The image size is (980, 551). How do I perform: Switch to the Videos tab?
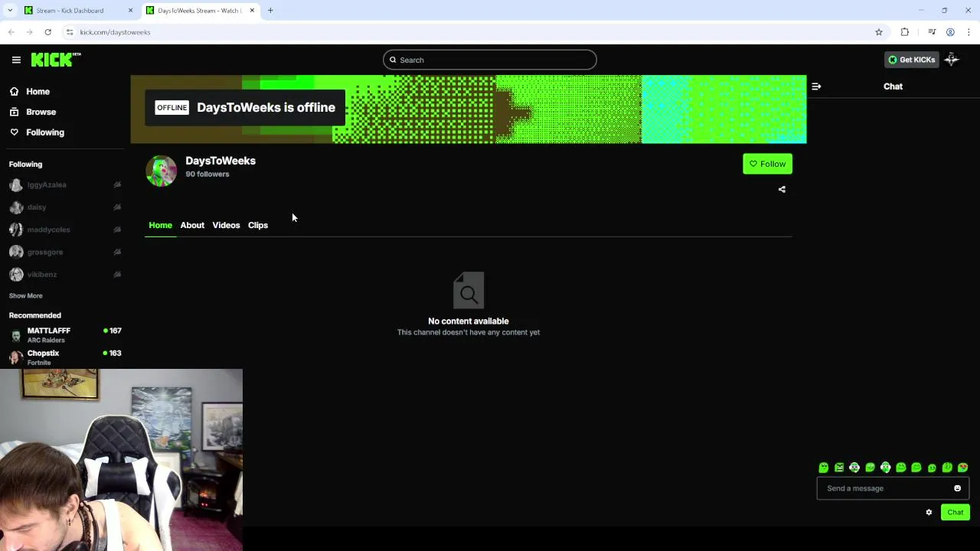click(226, 225)
